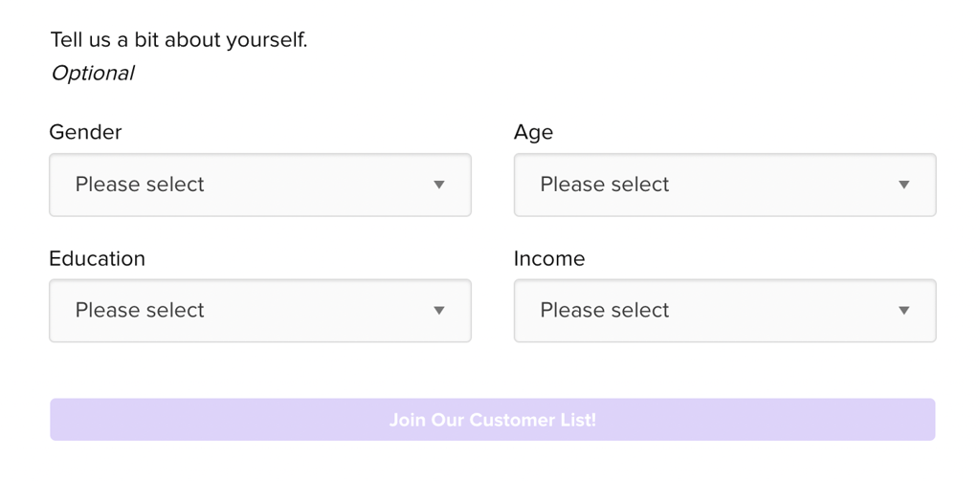Click the Education dropdown triangle icon
The height and width of the screenshot is (481, 980).
pos(439,311)
